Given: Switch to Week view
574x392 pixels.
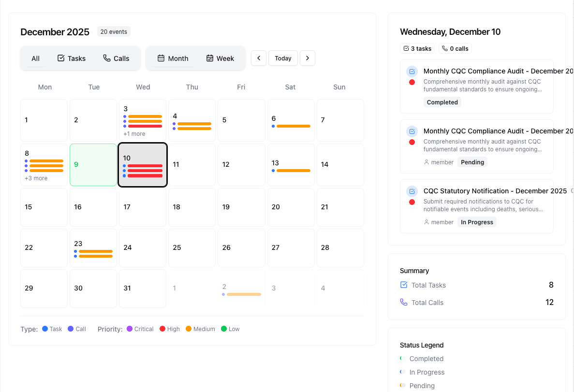Looking at the screenshot, I should [x=221, y=58].
